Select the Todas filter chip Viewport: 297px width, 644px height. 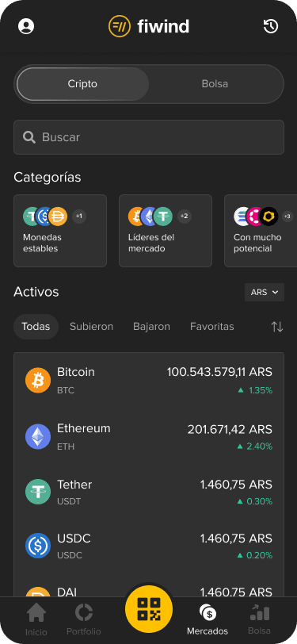pyautogui.click(x=36, y=327)
